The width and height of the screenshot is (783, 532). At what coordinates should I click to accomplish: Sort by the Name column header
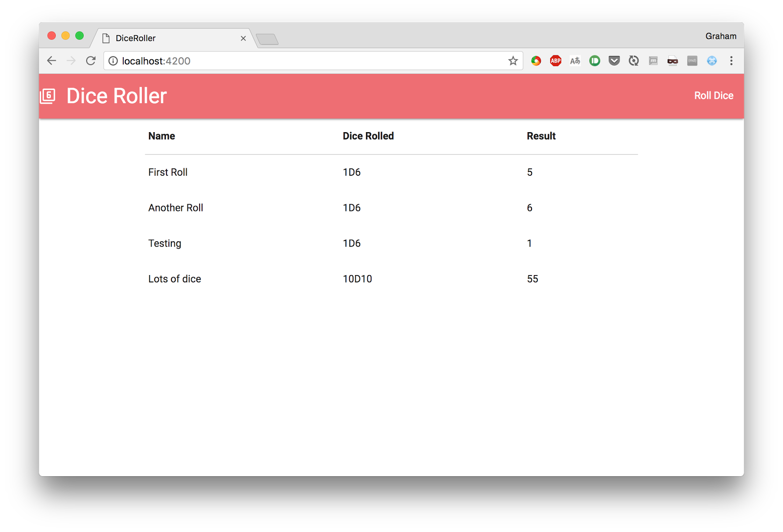click(x=161, y=136)
